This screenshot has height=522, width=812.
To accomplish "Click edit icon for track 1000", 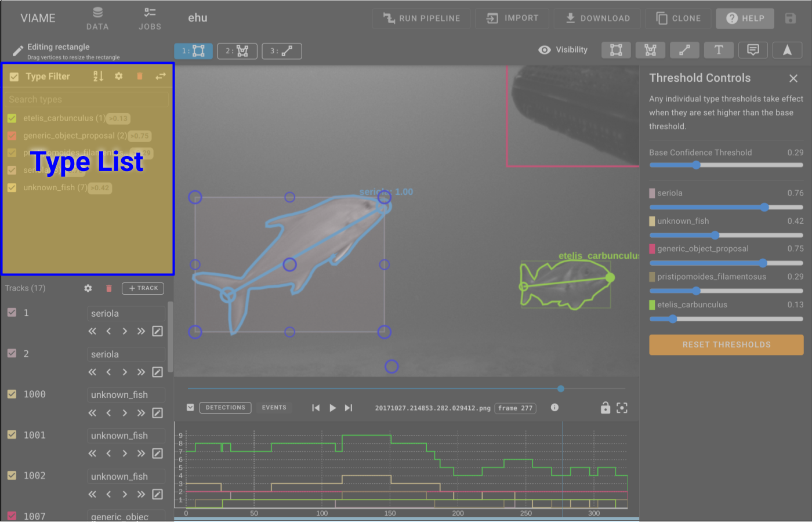I will [x=157, y=413].
